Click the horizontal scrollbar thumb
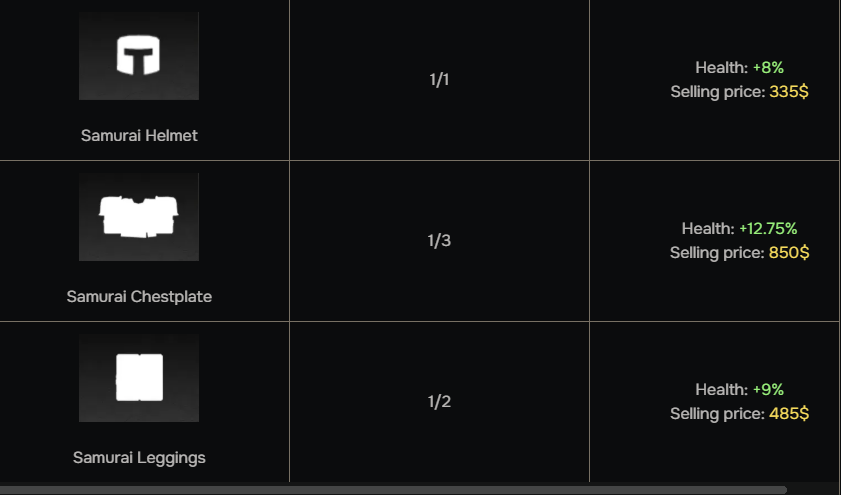 (x=393, y=490)
